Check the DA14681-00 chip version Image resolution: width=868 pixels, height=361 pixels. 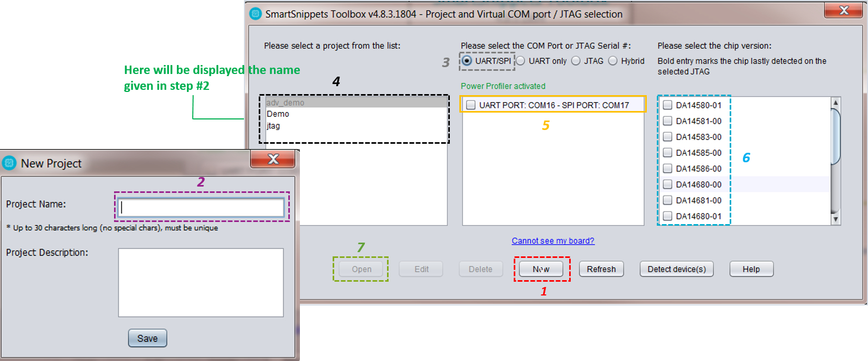[667, 200]
